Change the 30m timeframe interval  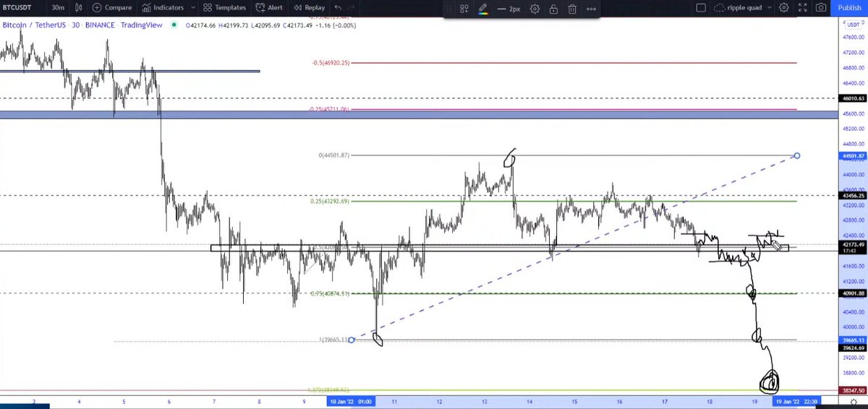tap(58, 7)
